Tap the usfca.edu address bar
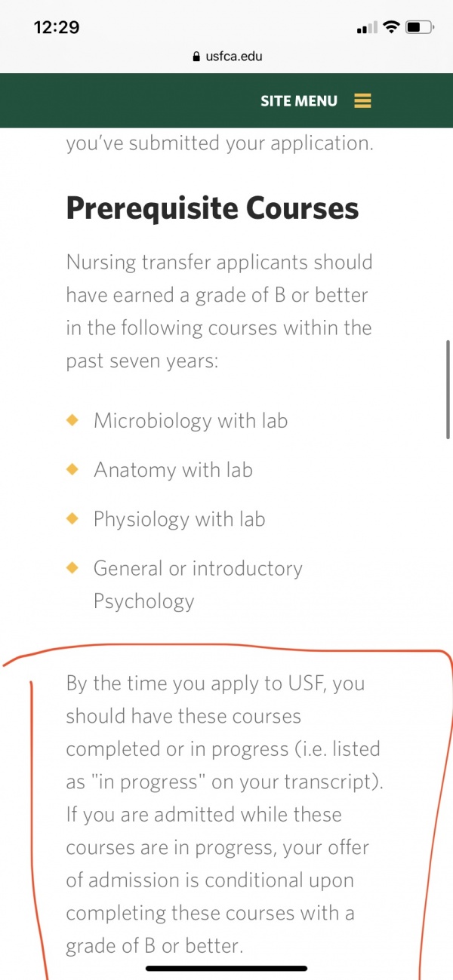Screen dimensions: 453x980 (227, 56)
